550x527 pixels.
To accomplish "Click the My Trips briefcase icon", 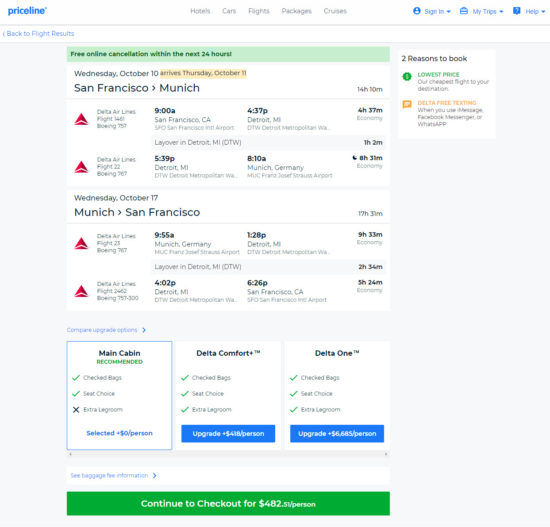I will click(x=464, y=11).
